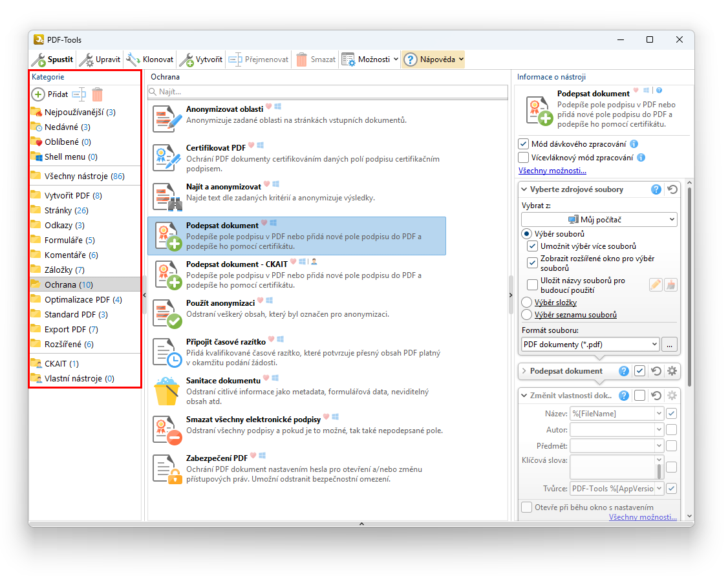This screenshot has width=728, height=576.
Task: Click the Sanitace dokumentu bucket icon
Action: pyautogui.click(x=167, y=391)
